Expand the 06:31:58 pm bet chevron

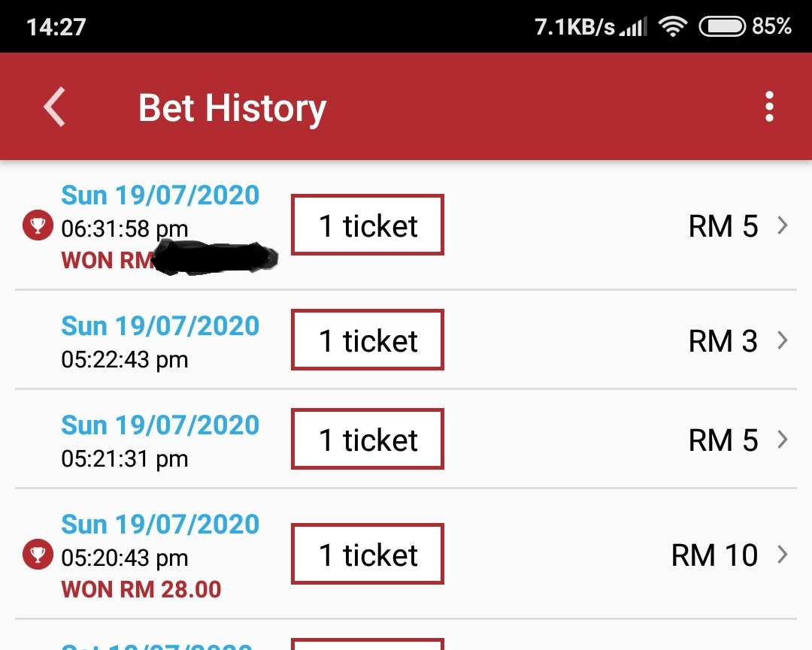783,225
